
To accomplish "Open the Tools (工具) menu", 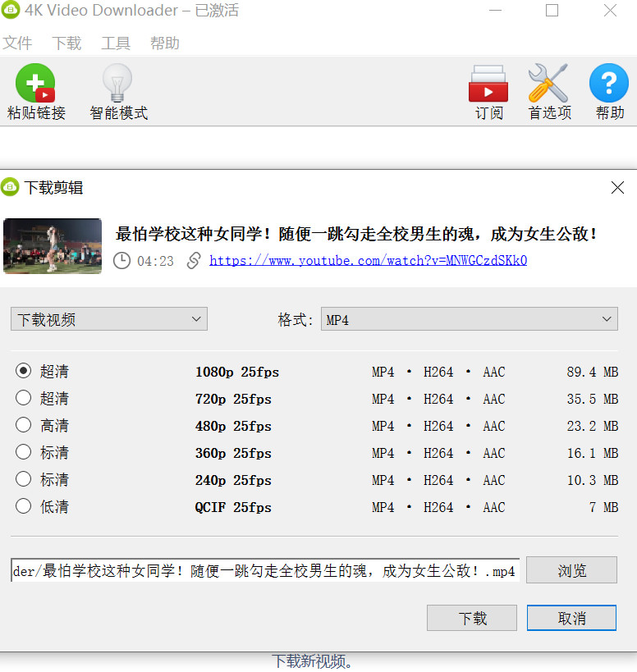I will click(116, 43).
